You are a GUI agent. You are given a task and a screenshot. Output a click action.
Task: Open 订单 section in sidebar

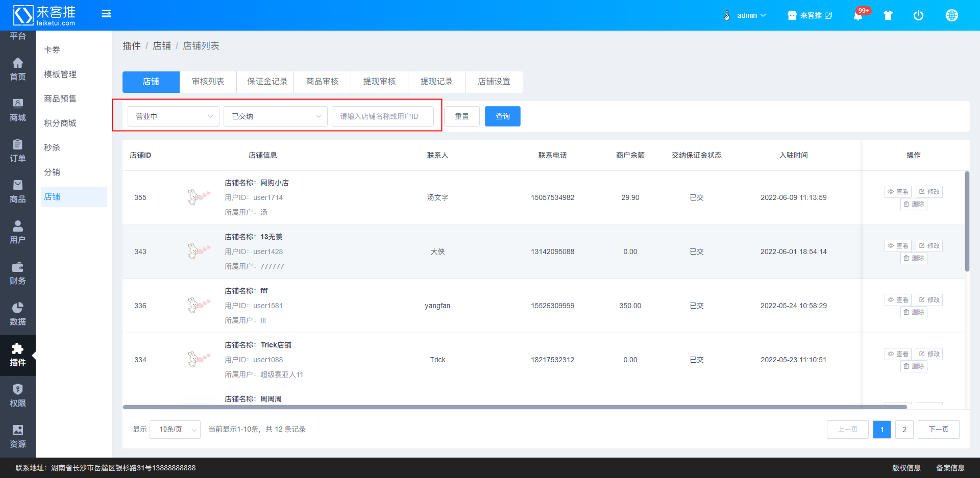point(18,151)
